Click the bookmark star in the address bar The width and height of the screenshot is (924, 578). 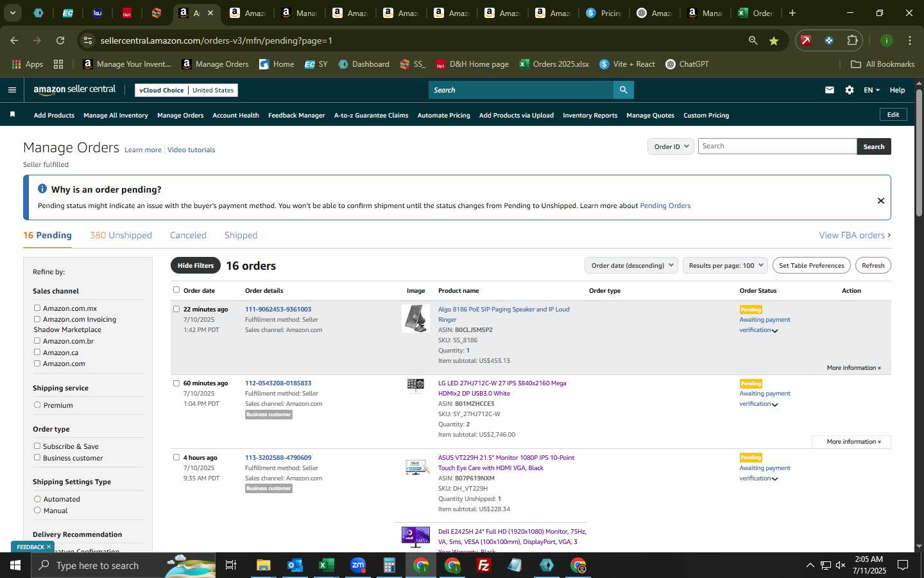tap(774, 40)
